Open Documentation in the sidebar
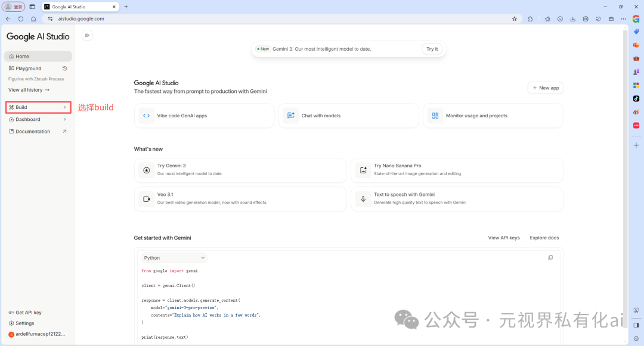 38,132
